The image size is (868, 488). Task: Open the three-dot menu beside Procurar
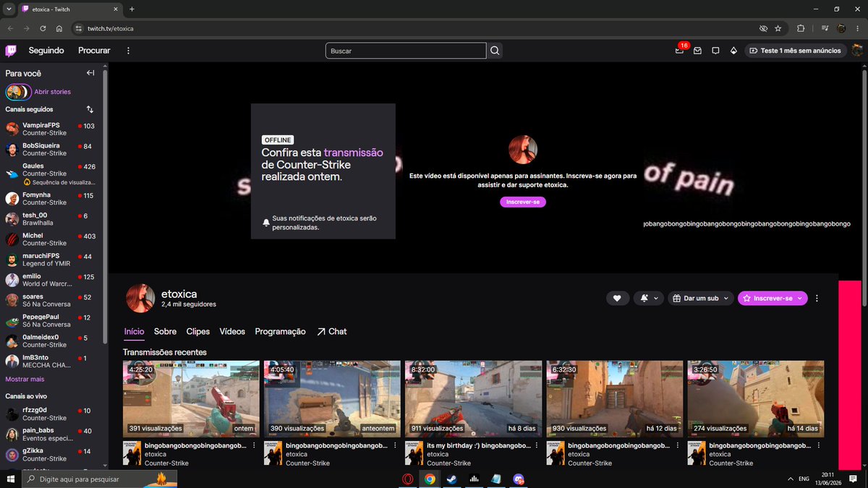coord(128,51)
